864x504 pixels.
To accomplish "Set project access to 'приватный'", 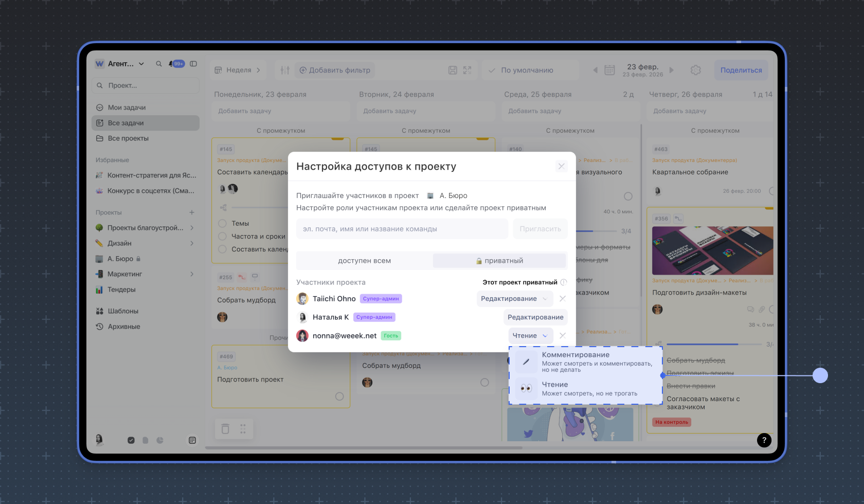I will pyautogui.click(x=499, y=261).
